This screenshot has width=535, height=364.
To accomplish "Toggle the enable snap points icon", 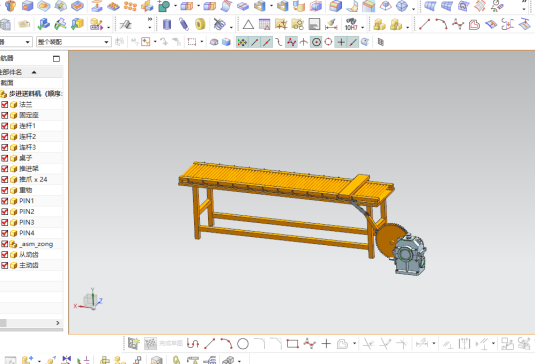I will (x=242, y=42).
